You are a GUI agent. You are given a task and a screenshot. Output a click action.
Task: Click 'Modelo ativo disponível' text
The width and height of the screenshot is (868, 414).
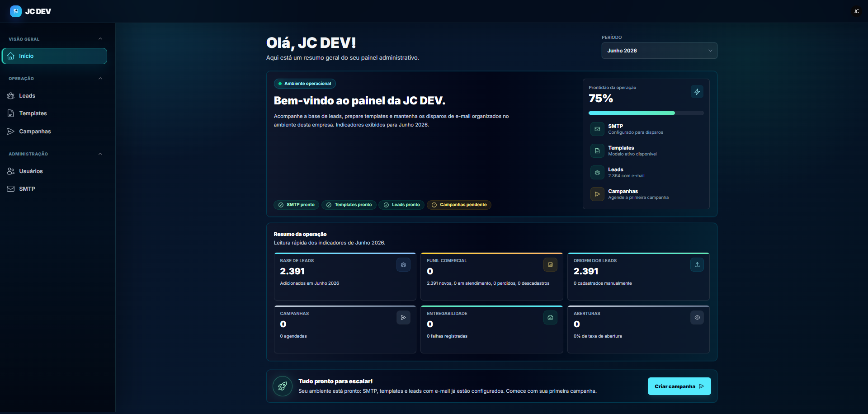(x=632, y=154)
